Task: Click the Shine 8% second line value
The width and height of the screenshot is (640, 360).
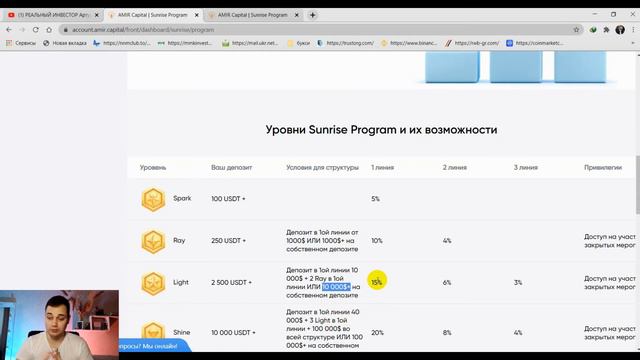Action: [x=447, y=333]
